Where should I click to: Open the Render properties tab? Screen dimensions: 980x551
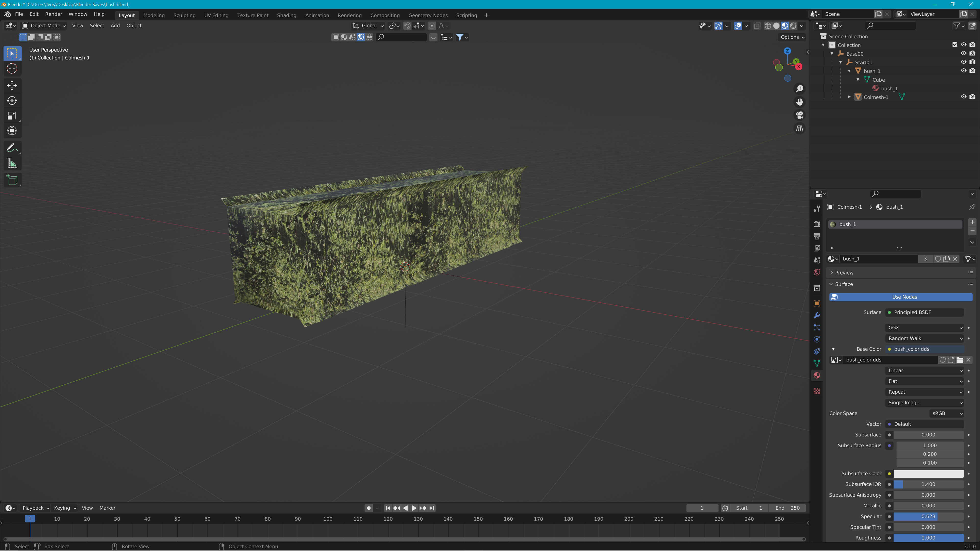click(x=816, y=224)
